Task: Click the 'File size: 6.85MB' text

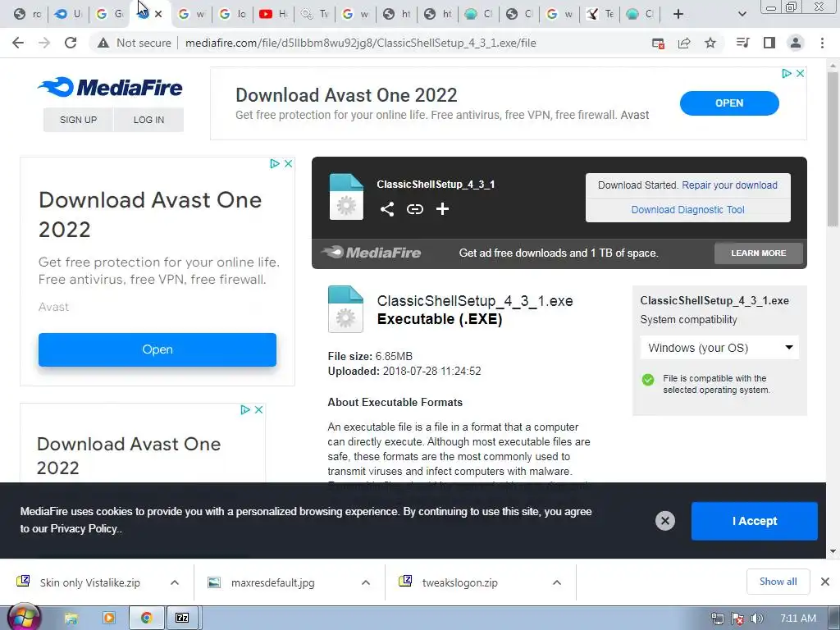Action: (370, 356)
